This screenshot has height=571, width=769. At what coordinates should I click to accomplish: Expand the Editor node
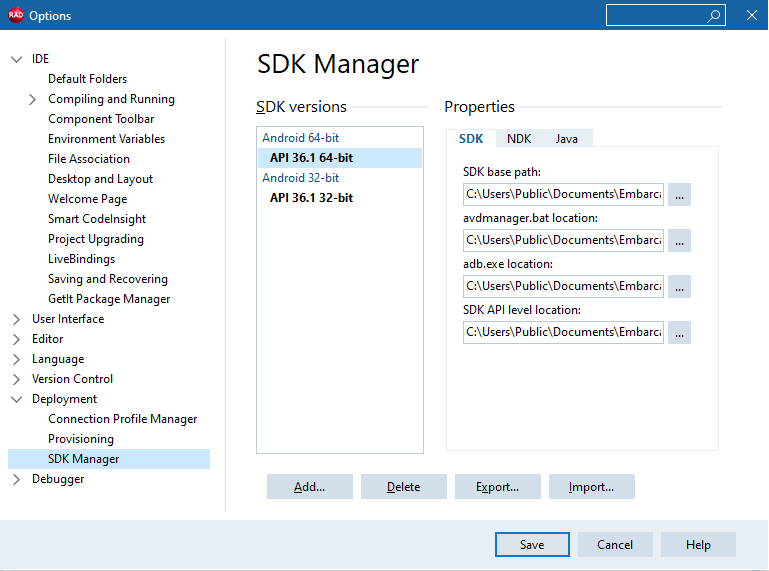coord(16,339)
